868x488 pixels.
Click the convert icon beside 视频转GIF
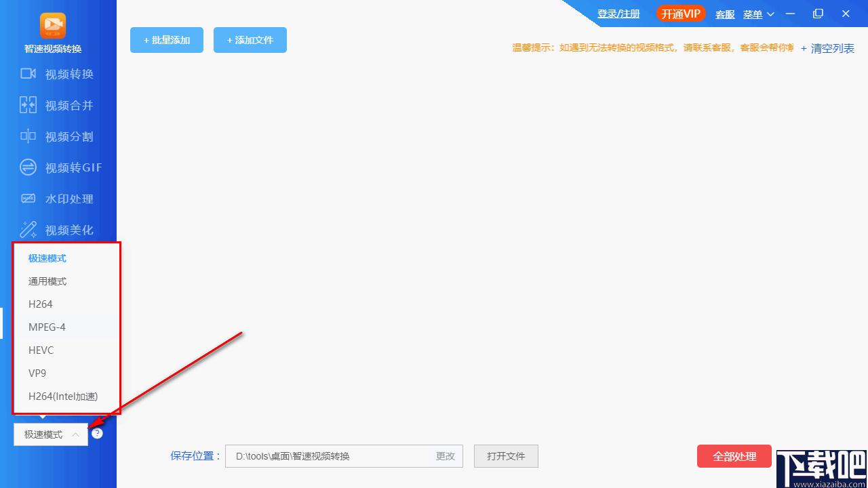(x=28, y=167)
